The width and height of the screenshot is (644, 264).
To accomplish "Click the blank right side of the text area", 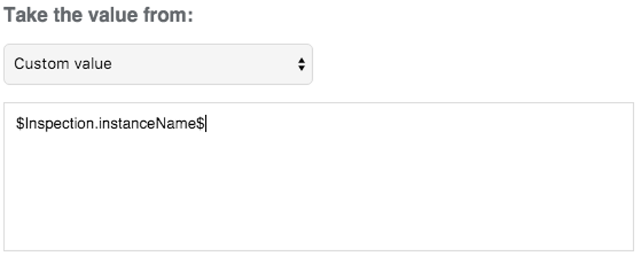I will pyautogui.click(x=452, y=165).
